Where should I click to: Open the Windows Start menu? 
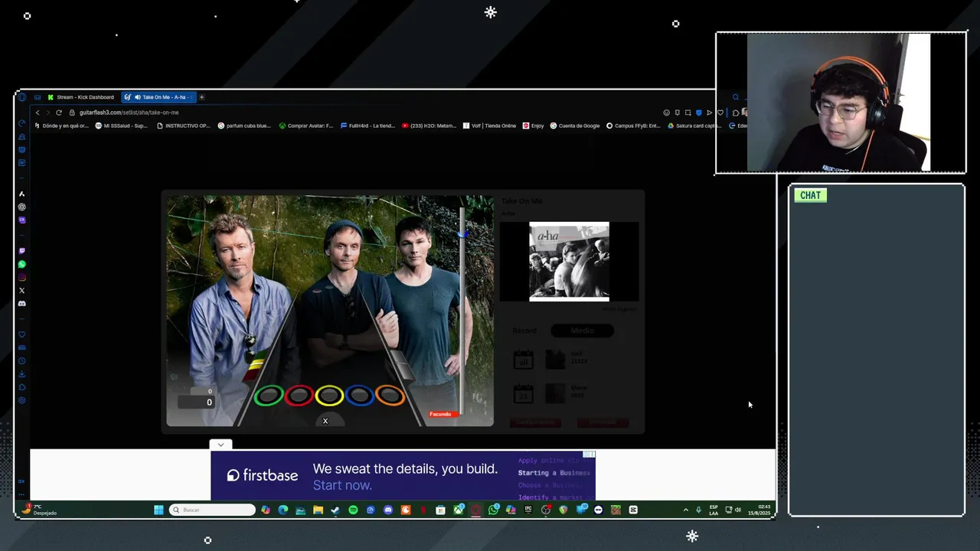pyautogui.click(x=158, y=510)
